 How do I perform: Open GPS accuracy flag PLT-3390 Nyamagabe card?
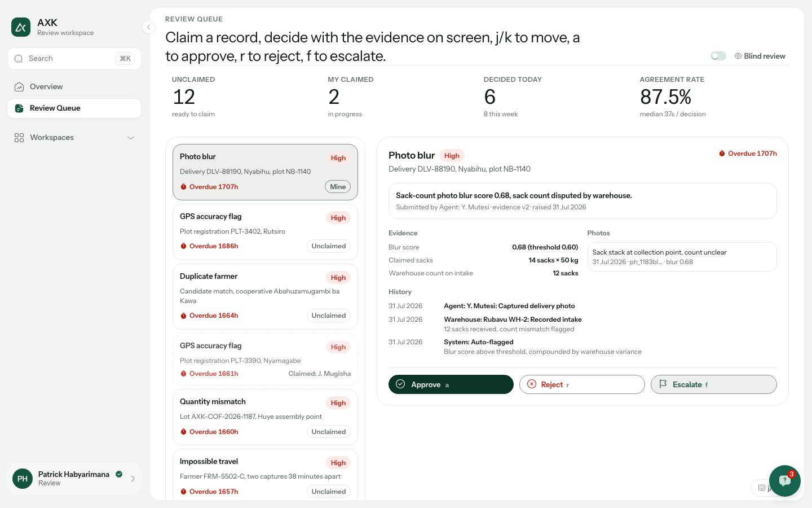265,360
